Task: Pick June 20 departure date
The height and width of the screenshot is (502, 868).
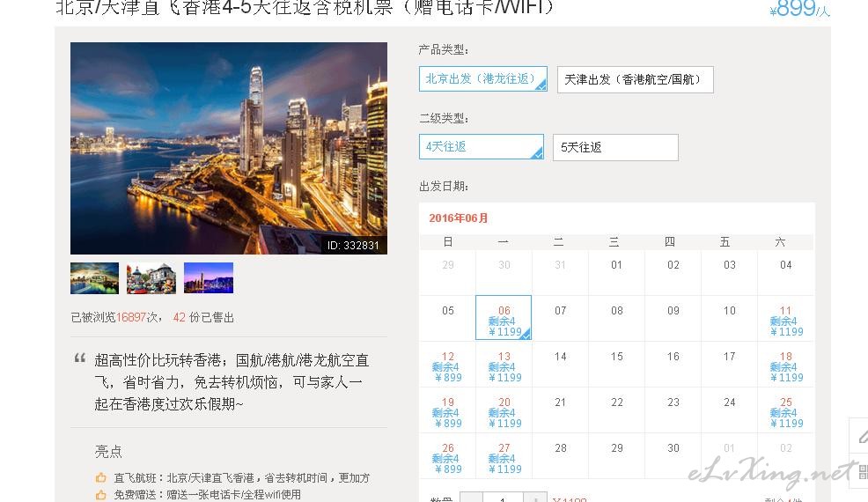Action: coord(504,412)
